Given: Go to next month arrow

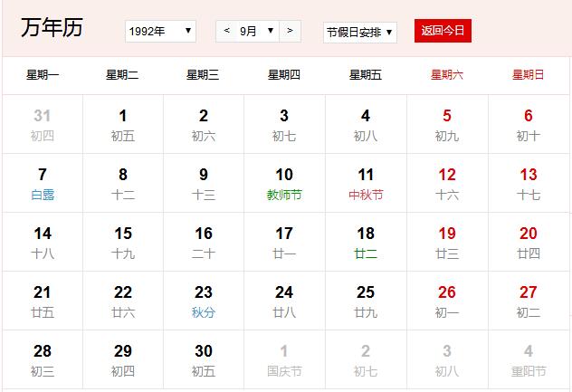Looking at the screenshot, I should (x=290, y=31).
